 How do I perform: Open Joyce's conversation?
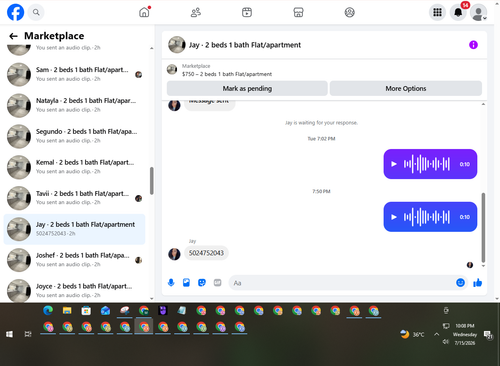(74, 290)
